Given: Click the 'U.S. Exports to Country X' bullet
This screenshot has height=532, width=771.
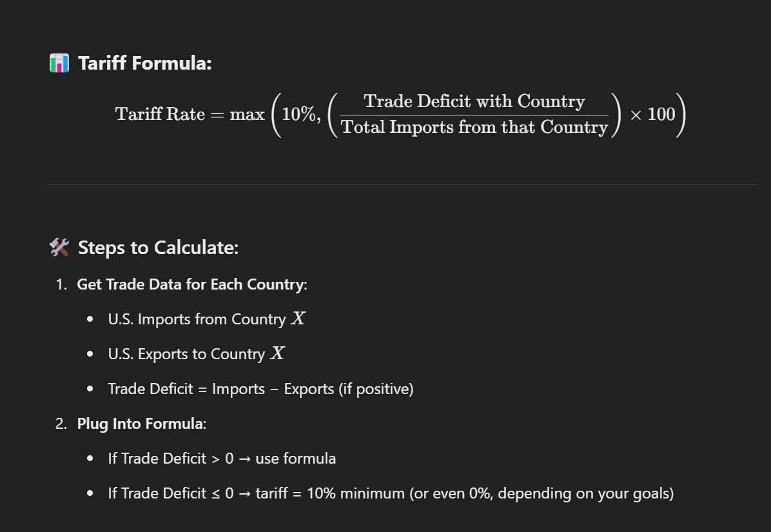Looking at the screenshot, I should (x=196, y=353).
